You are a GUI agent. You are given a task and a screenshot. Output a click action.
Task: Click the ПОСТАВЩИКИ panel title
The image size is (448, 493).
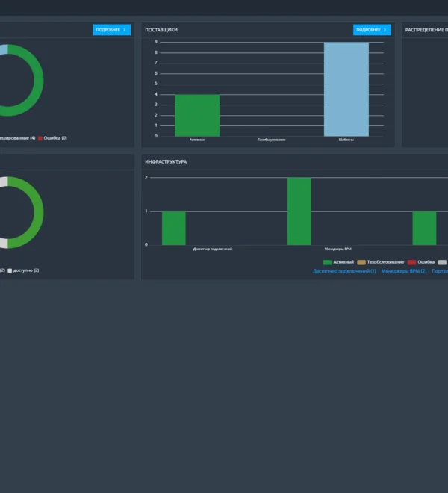tap(161, 30)
